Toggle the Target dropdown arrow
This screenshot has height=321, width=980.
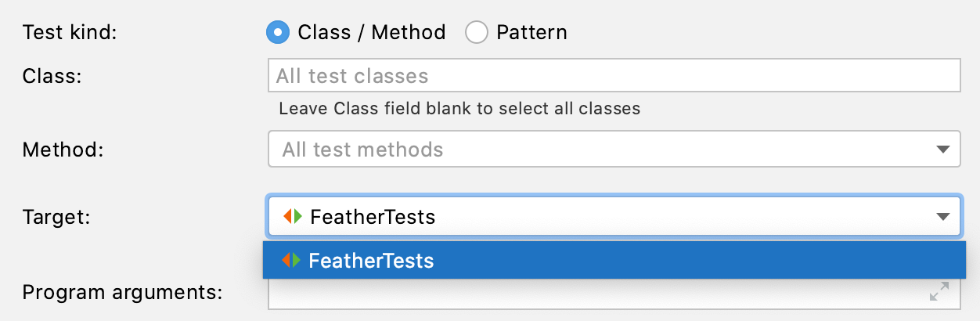pyautogui.click(x=943, y=216)
